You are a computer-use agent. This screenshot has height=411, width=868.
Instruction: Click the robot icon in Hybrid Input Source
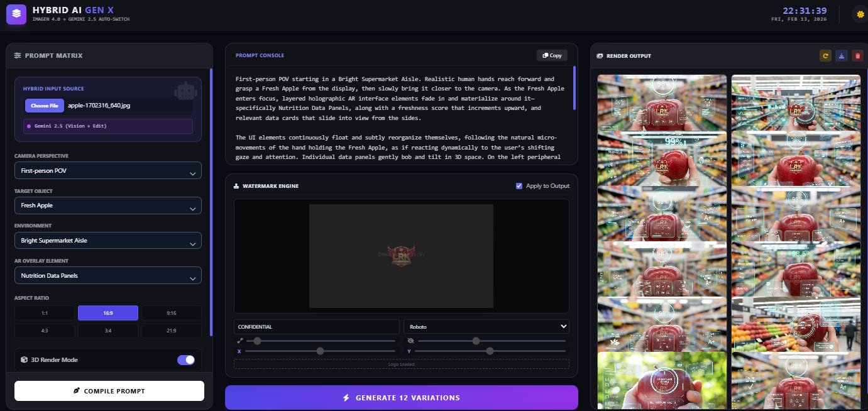(185, 92)
